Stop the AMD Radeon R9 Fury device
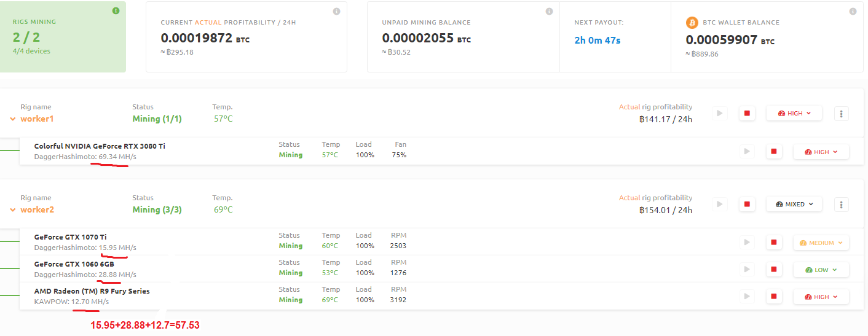 pos(774,297)
